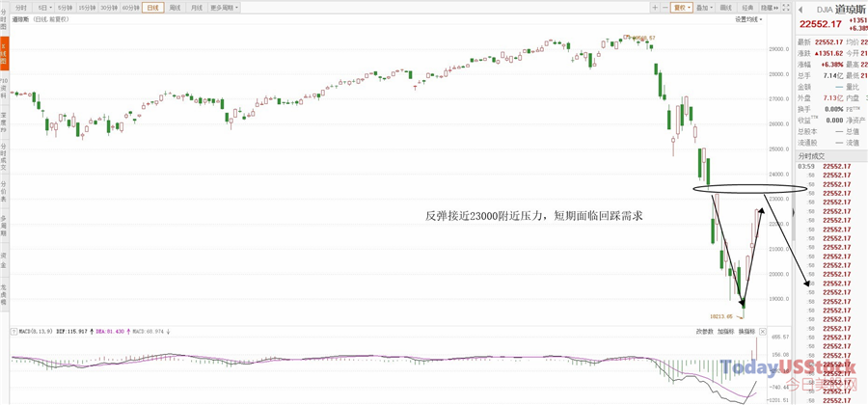Click 18213.65 low price label

click(x=721, y=316)
